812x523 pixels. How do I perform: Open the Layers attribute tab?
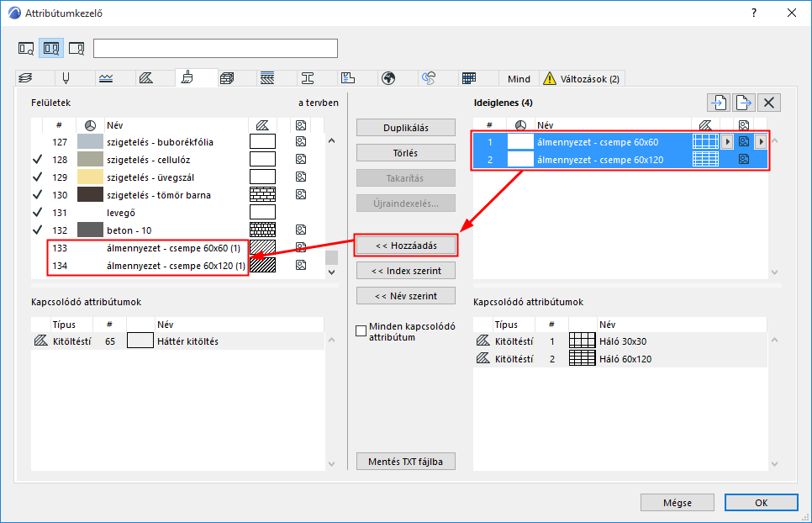(25, 78)
